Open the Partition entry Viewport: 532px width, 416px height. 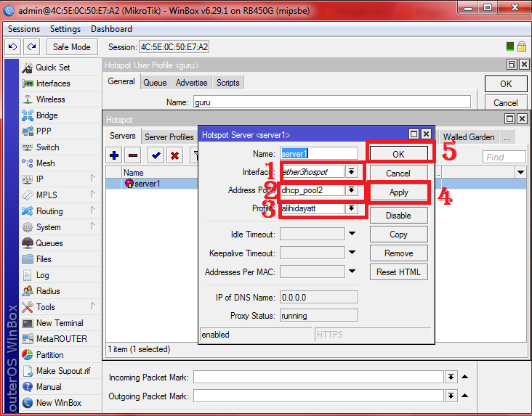(x=60, y=355)
